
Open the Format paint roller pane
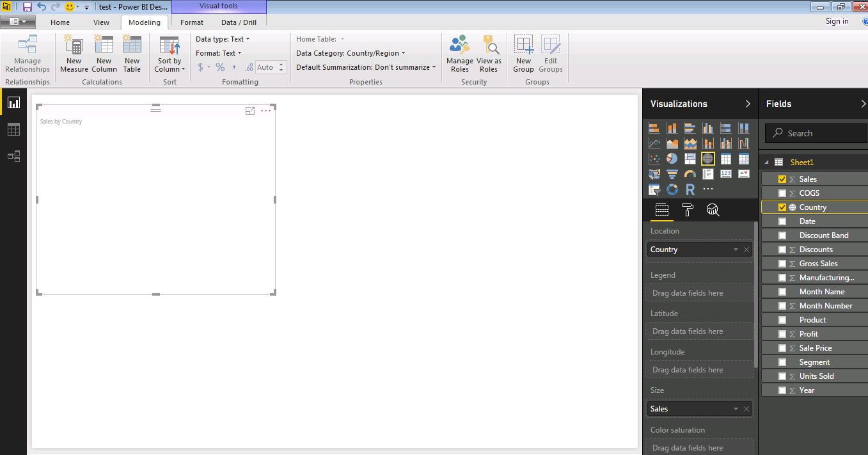point(688,210)
